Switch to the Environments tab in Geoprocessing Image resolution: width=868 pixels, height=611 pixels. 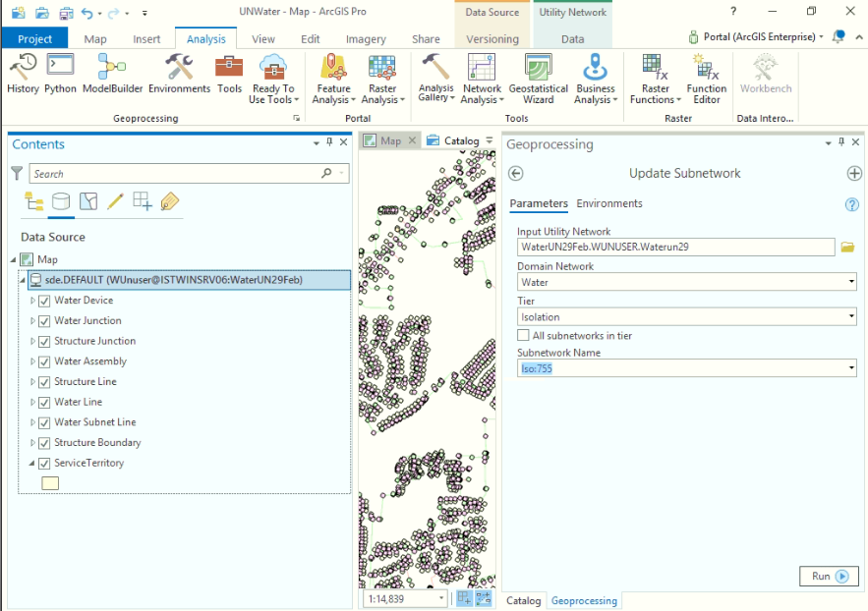[609, 203]
